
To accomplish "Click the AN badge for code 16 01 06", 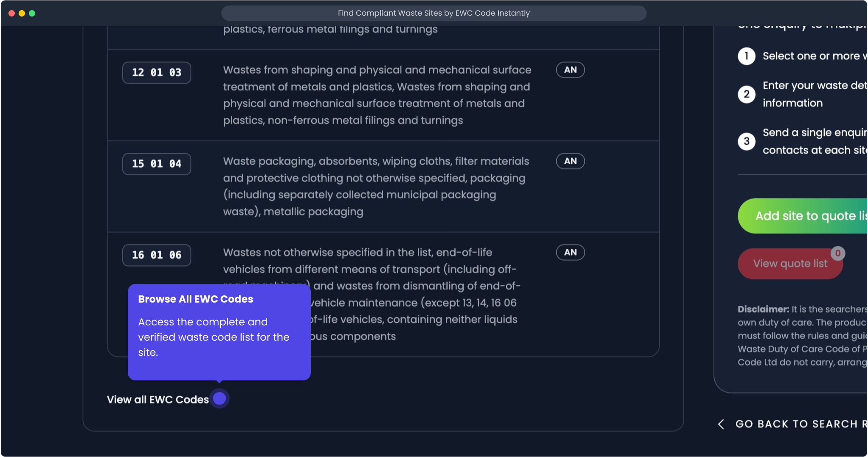I will click(x=570, y=253).
